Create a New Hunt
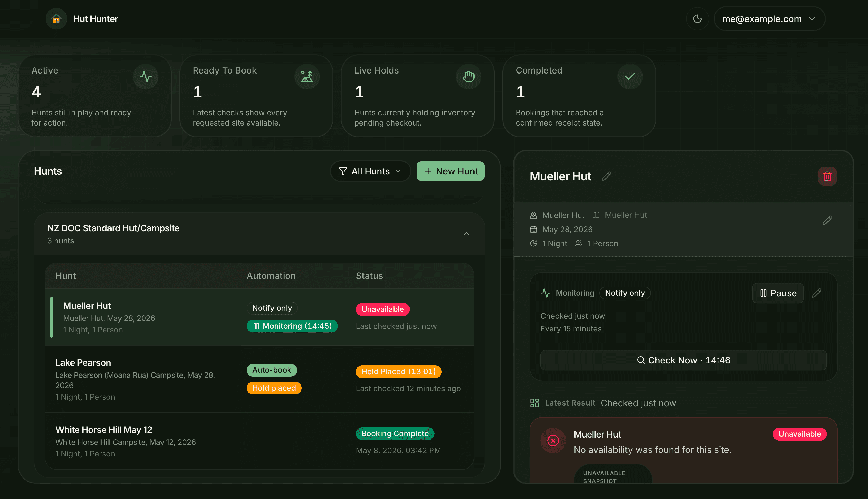This screenshot has width=868, height=499. (450, 171)
